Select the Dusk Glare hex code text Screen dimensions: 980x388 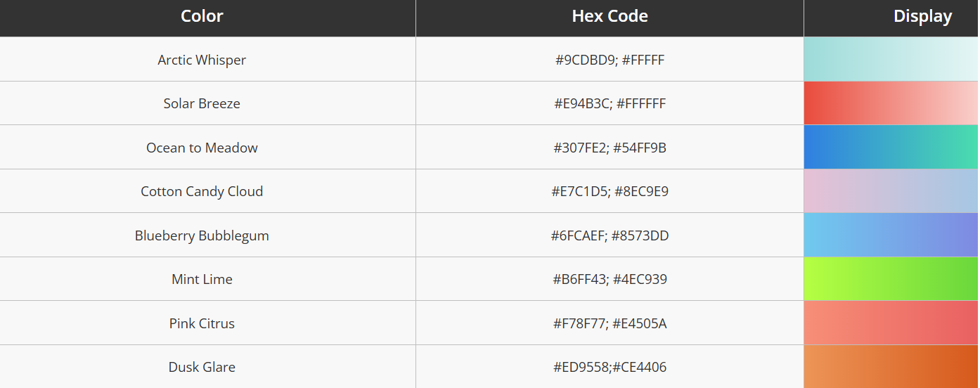click(610, 367)
